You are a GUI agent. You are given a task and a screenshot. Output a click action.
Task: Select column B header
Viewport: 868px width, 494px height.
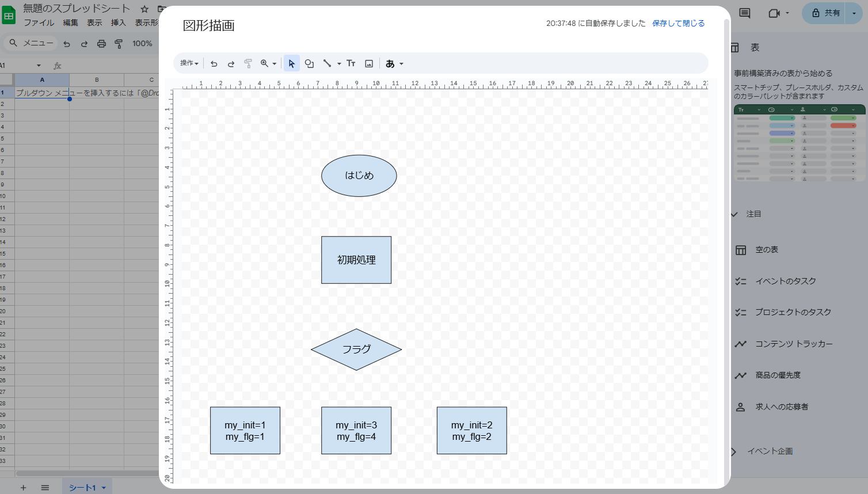click(x=97, y=80)
